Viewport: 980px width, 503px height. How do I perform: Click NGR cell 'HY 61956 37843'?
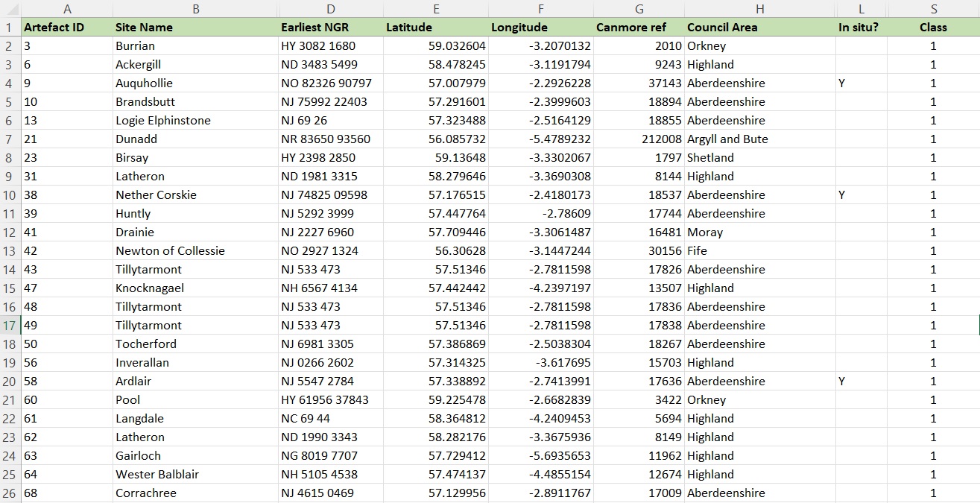331,400
